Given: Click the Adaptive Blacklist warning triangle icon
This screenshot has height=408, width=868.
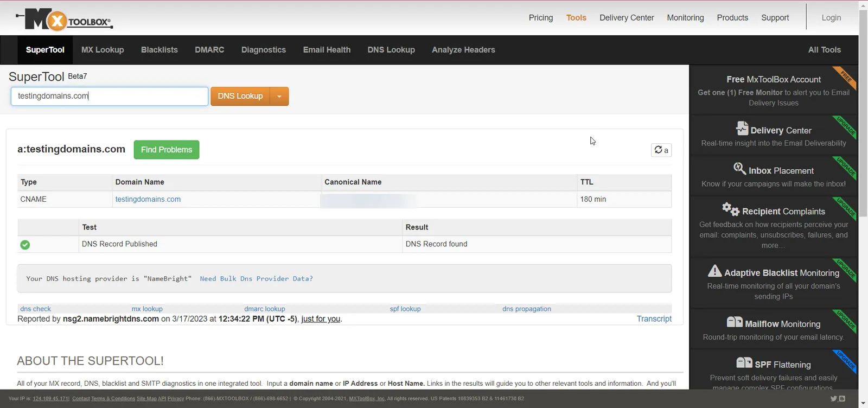Looking at the screenshot, I should (x=715, y=271).
